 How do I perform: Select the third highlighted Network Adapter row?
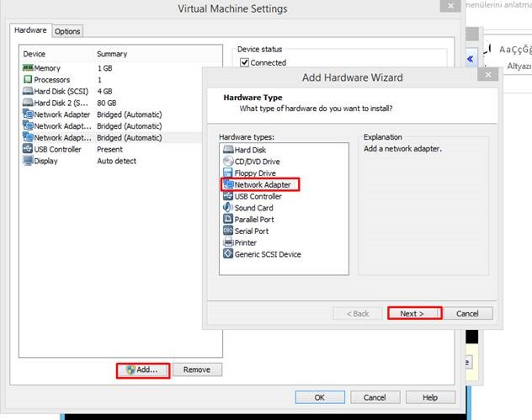click(x=112, y=137)
